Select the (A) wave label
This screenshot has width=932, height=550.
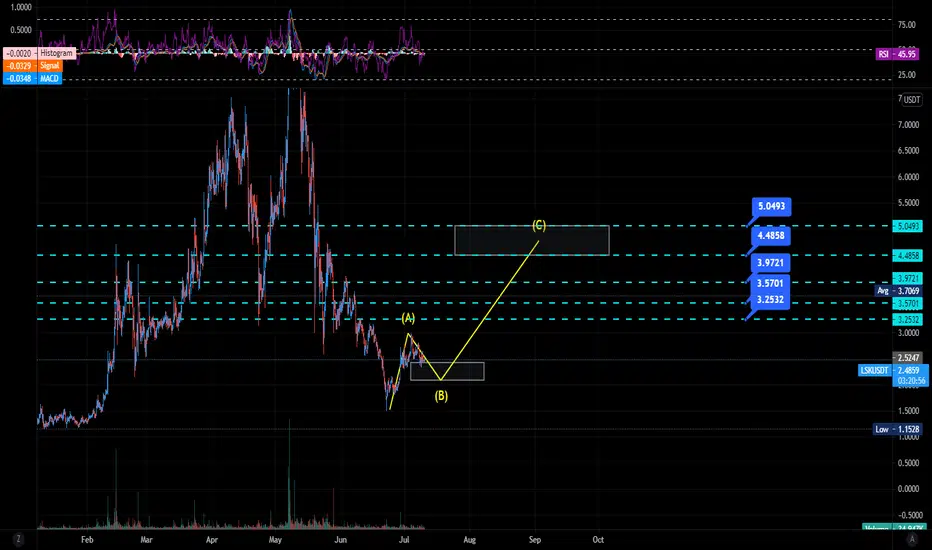[x=408, y=318]
